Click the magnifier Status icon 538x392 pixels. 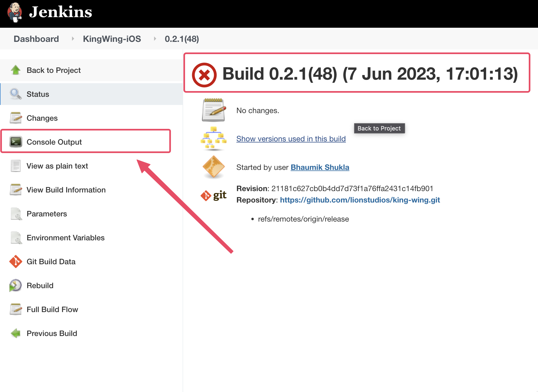point(15,94)
